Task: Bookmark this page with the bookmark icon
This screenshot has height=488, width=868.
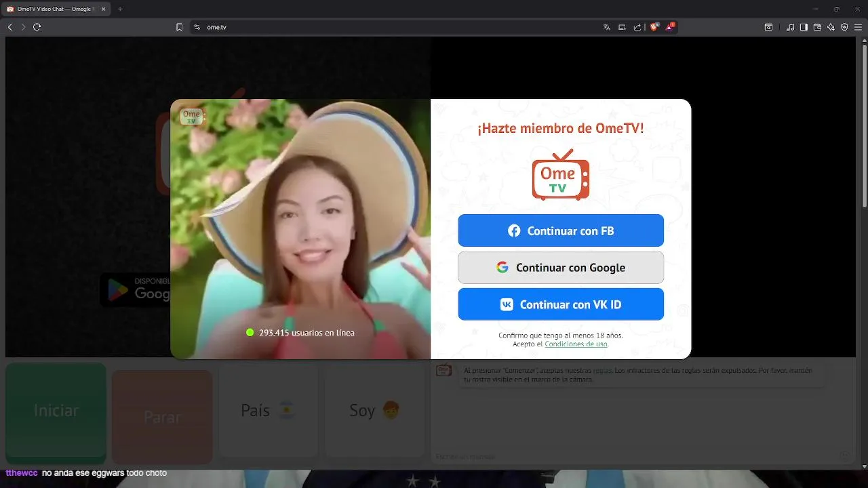Action: pyautogui.click(x=179, y=27)
